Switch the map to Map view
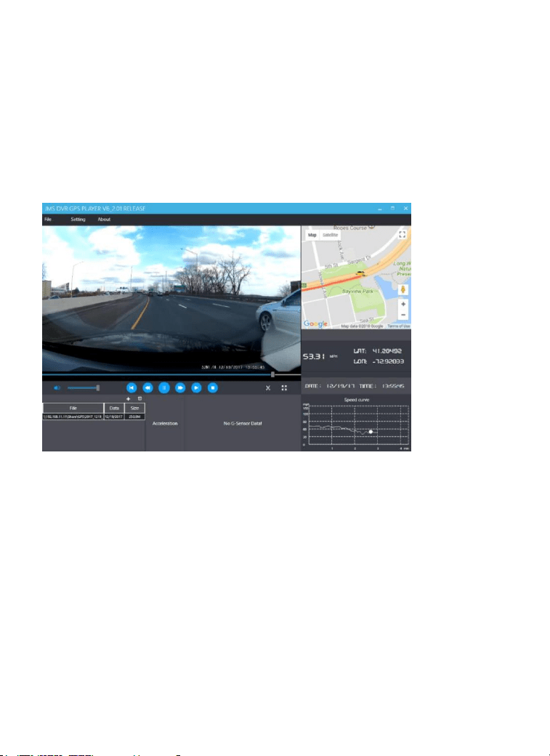The width and height of the screenshot is (550, 756). pos(312,235)
